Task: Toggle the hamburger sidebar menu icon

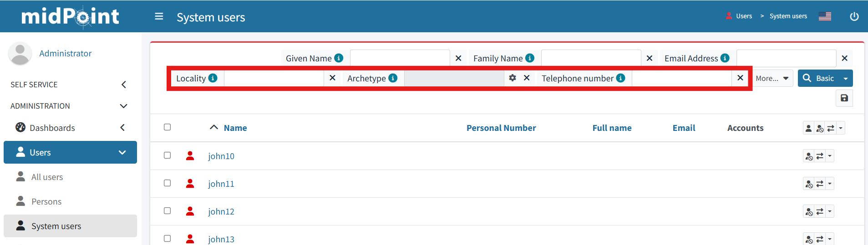Action: pyautogui.click(x=159, y=16)
